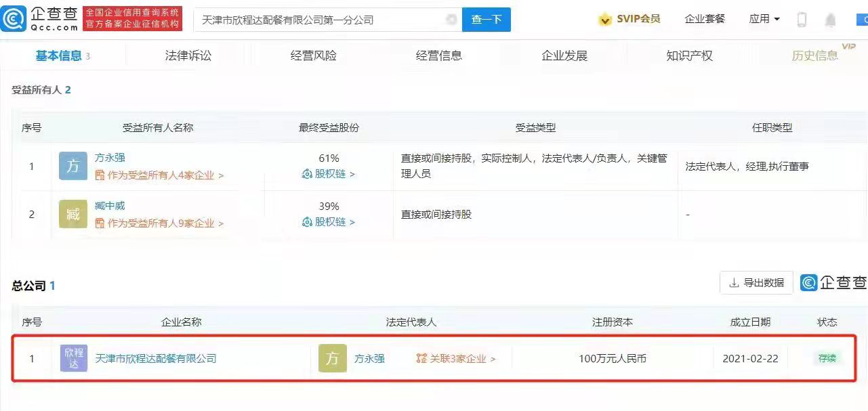The image size is (868, 411).
Task: Switch to 经营信息 tab
Action: coord(439,56)
